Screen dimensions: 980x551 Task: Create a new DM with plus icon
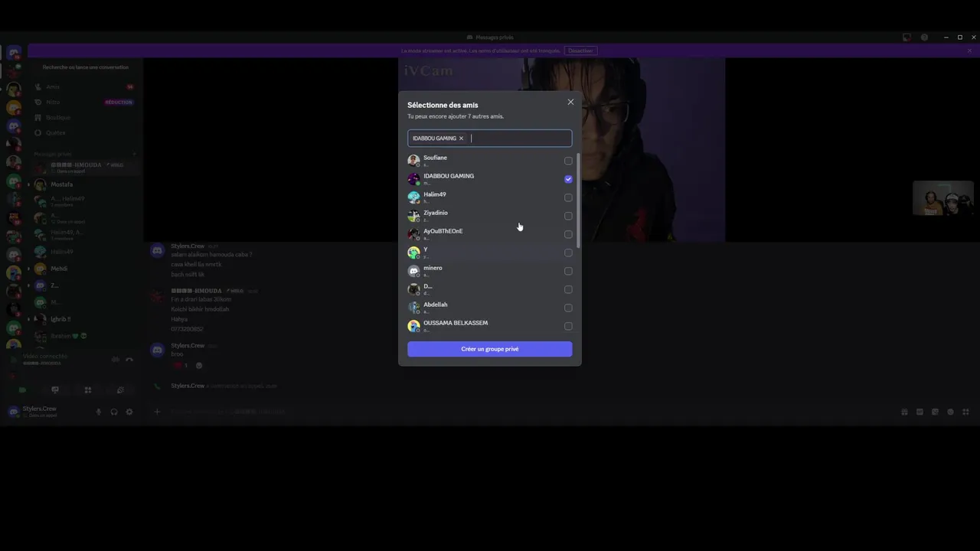tap(134, 154)
